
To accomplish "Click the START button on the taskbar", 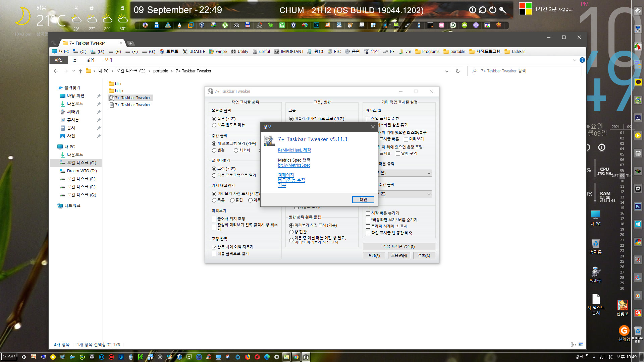I will pyautogui.click(x=9, y=356).
